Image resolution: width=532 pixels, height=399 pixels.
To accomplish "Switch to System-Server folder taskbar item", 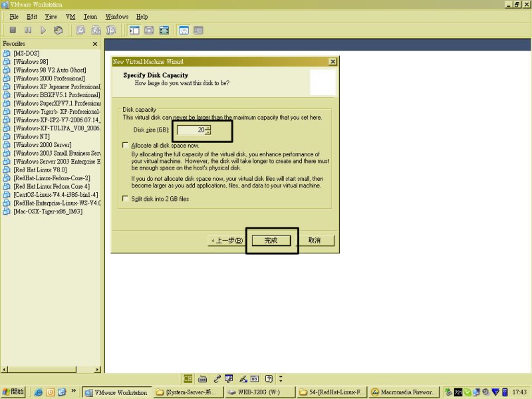I will (188, 392).
